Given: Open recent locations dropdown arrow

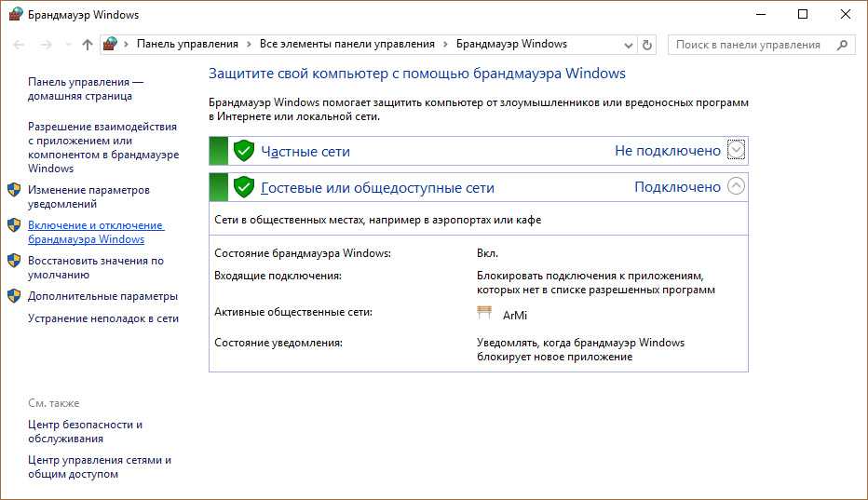Looking at the screenshot, I should 68,45.
